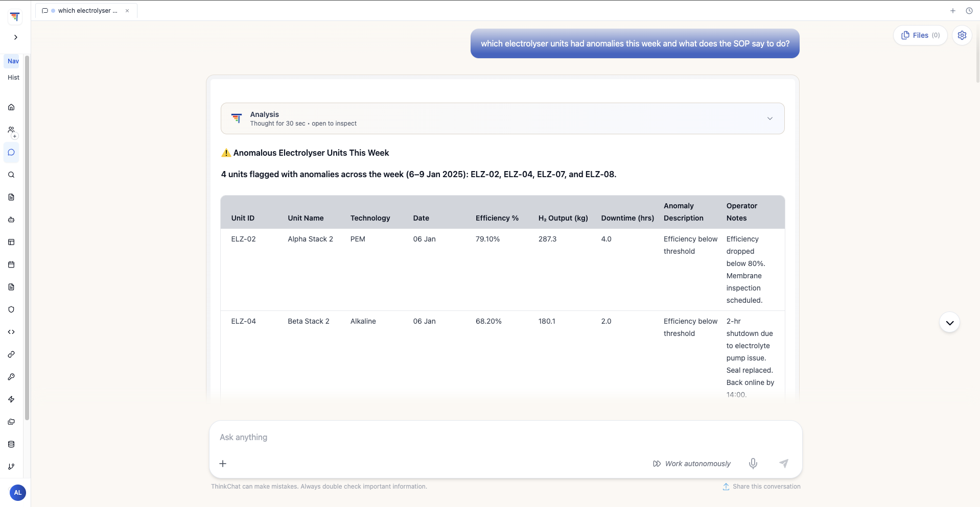Click the '180.1' output cell
The width and height of the screenshot is (980, 507).
[547, 321]
